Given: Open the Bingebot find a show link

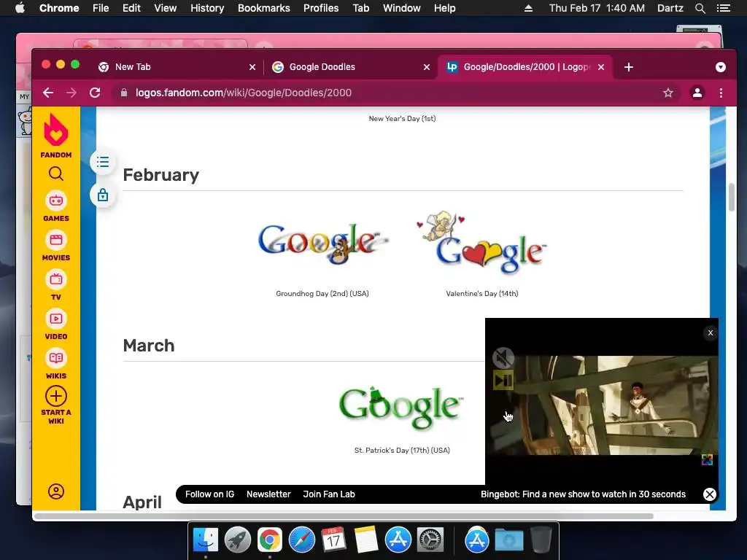Looking at the screenshot, I should coord(583,494).
